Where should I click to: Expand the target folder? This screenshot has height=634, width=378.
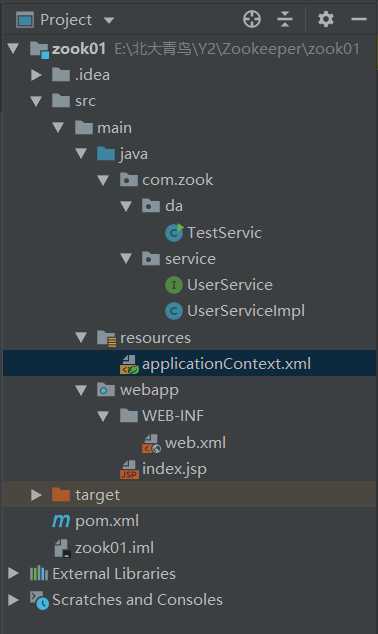coord(36,495)
